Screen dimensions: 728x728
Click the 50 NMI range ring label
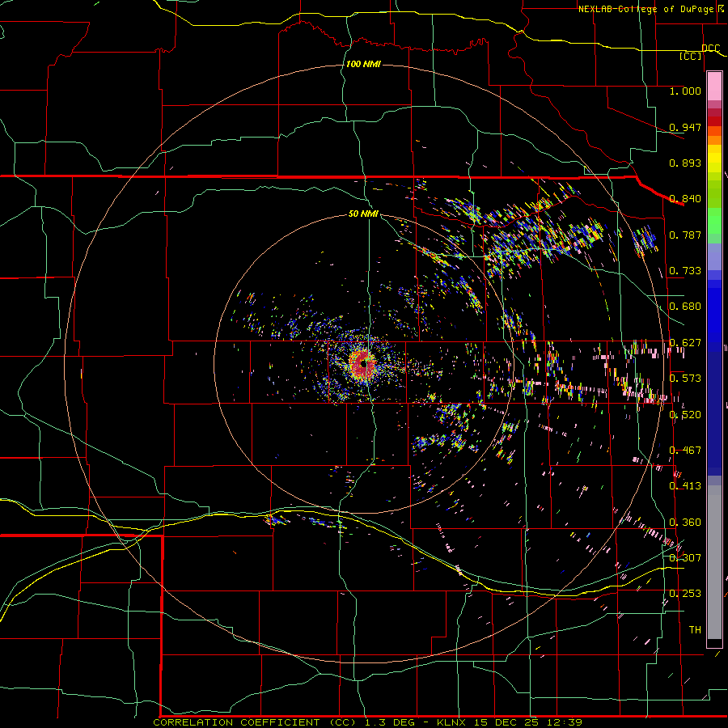tap(363, 214)
